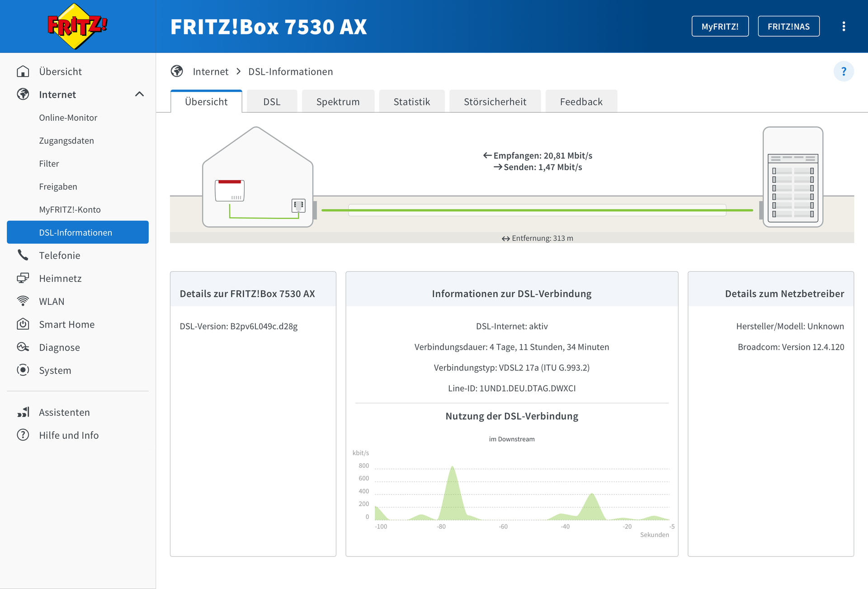
Task: Click the wall socket icon in house
Action: pyautogui.click(x=298, y=205)
